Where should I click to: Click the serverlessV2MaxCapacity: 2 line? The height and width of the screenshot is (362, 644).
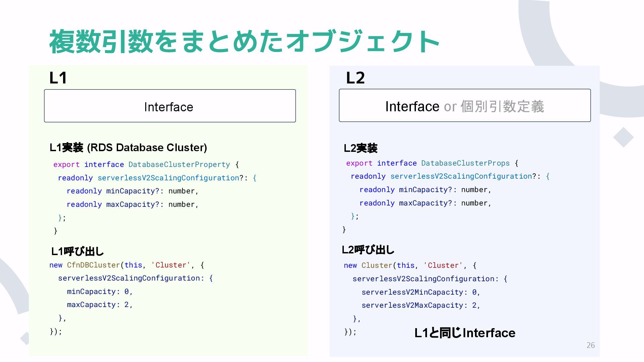[421, 305]
